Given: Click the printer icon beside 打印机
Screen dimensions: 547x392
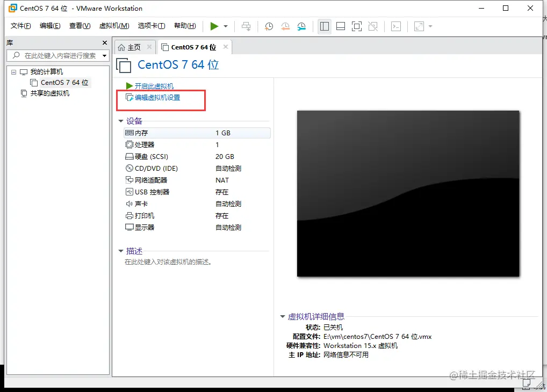Looking at the screenshot, I should pos(129,215).
